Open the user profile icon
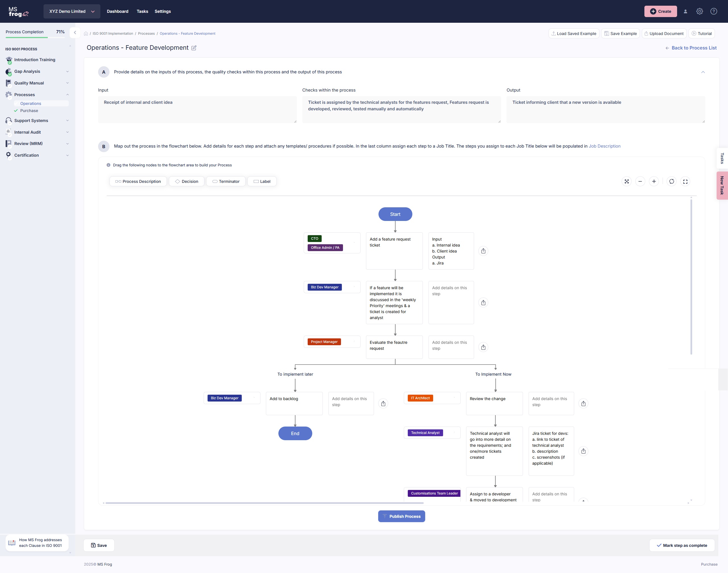Viewport: 728px width, 573px height. 685,11
